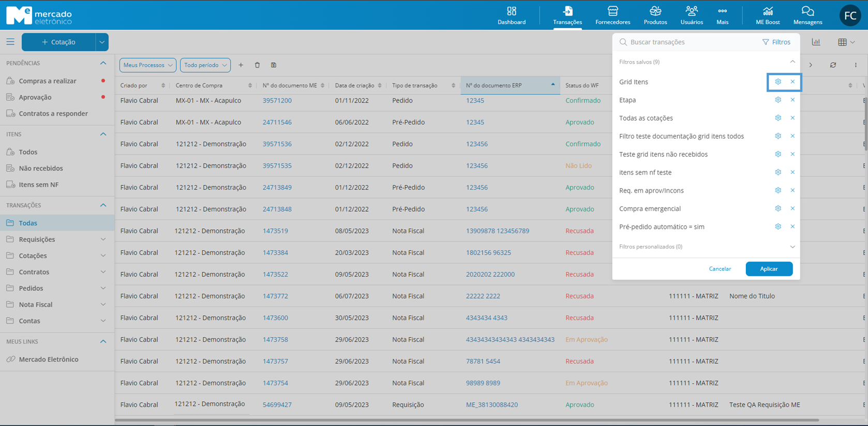Click the + Cotação button

[58, 42]
